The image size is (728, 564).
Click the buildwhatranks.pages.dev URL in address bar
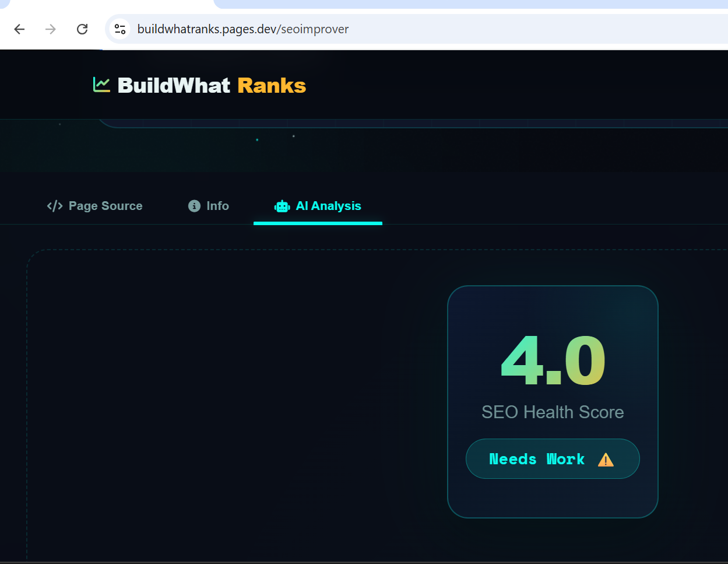(242, 29)
